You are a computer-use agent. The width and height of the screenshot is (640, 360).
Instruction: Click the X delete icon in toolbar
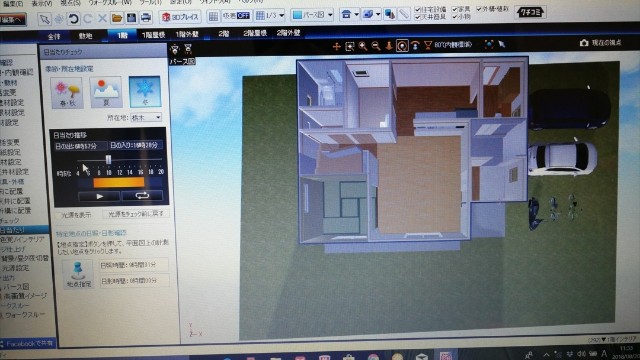pos(102,18)
